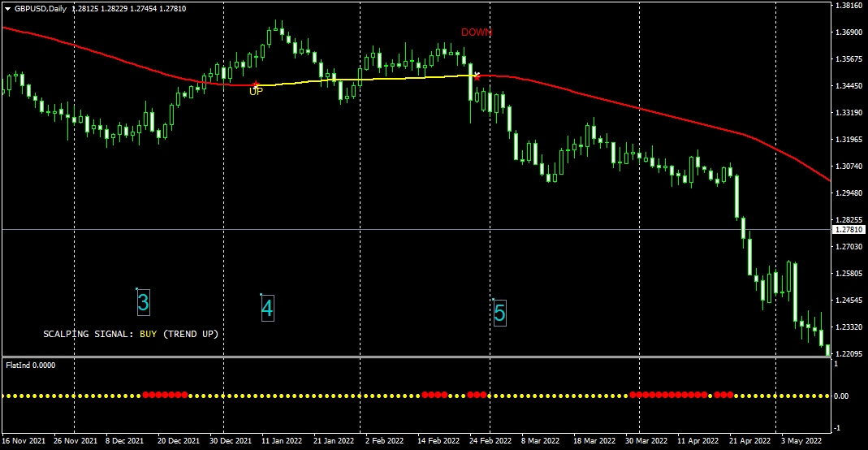Click the 18 Mar 2022 date label
Image resolution: width=868 pixels, height=450 pixels.
point(594,441)
